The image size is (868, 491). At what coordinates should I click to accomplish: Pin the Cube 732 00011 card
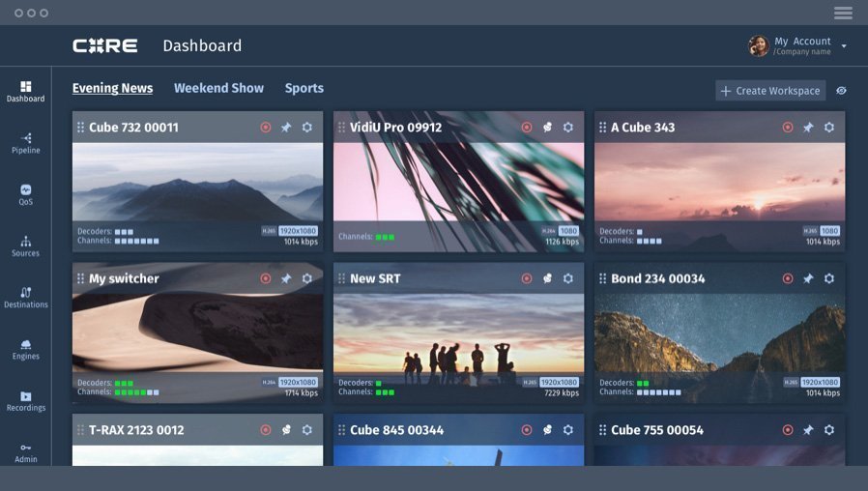coord(286,128)
